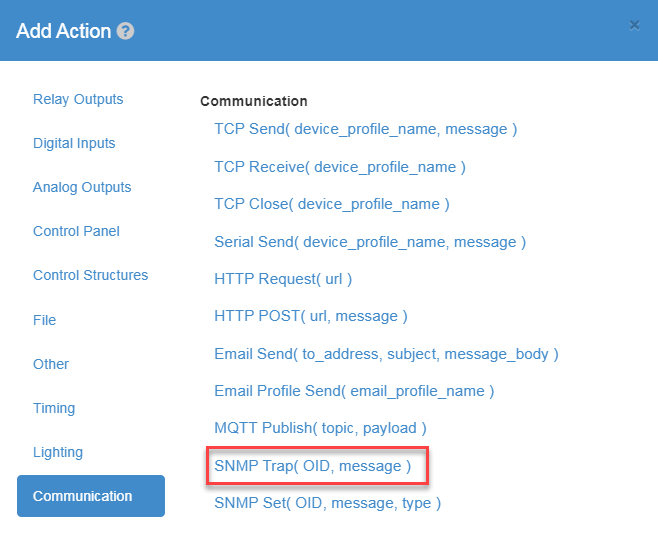Viewport: 658px width, 539px height.
Task: Switch to the Analog Outputs category
Action: coord(82,187)
